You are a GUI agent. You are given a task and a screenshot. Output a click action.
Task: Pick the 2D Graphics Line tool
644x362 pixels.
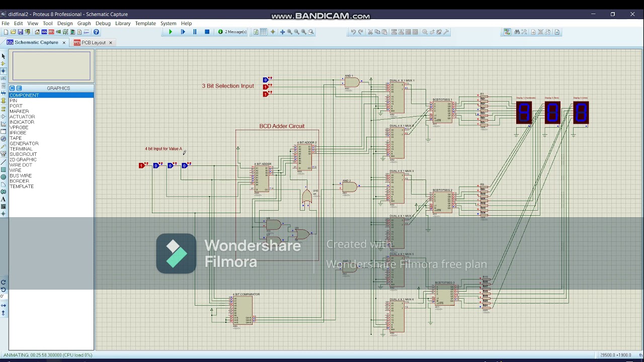(3, 162)
